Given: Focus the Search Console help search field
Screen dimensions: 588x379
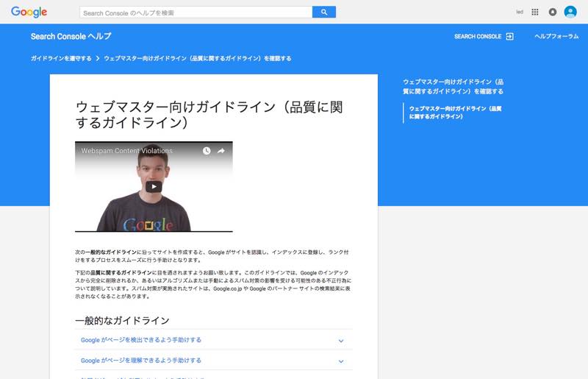Looking at the screenshot, I should click(x=196, y=12).
